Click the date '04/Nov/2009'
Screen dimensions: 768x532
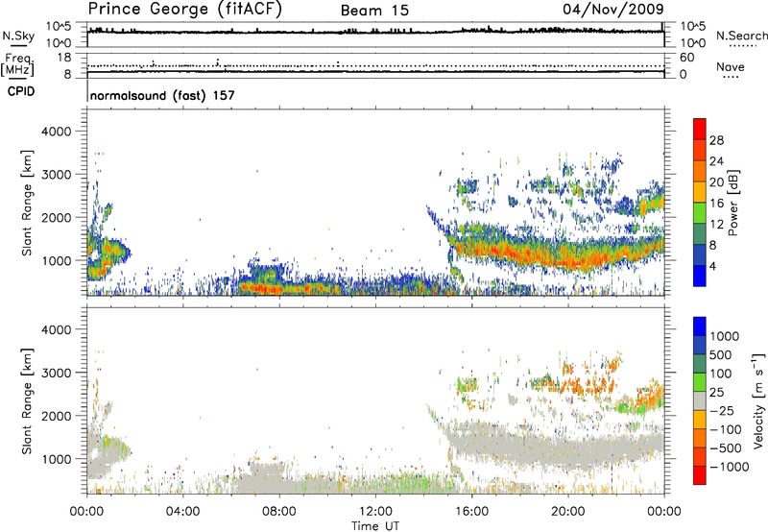click(613, 10)
